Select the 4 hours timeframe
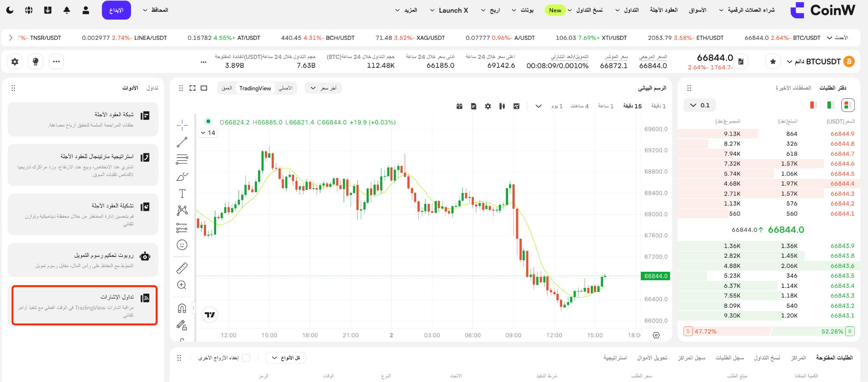The height and width of the screenshot is (382, 868). coord(579,106)
